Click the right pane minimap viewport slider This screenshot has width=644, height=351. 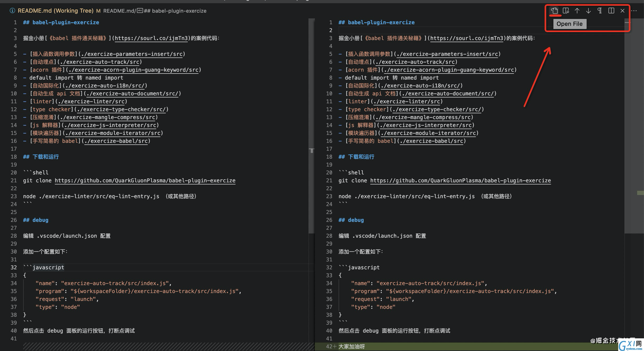[634, 126]
